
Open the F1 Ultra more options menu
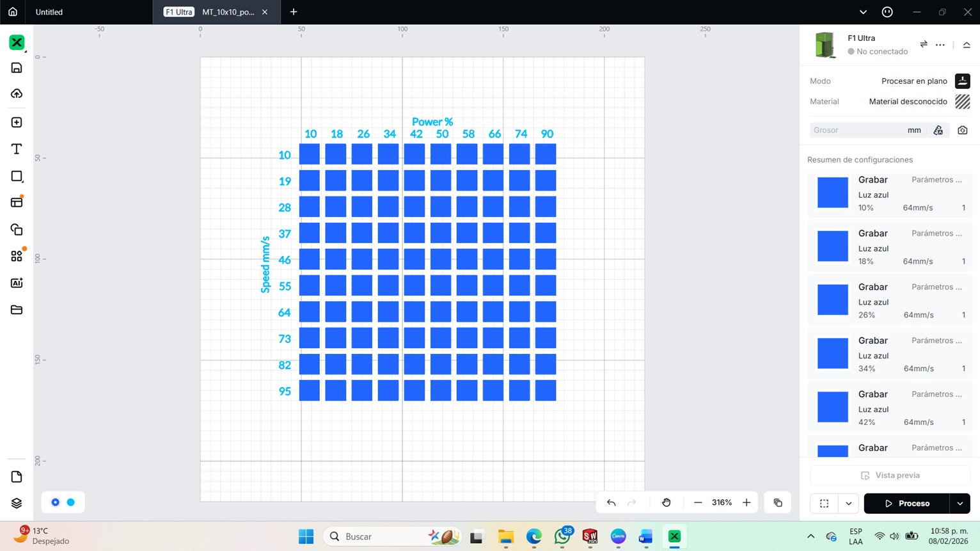point(940,45)
